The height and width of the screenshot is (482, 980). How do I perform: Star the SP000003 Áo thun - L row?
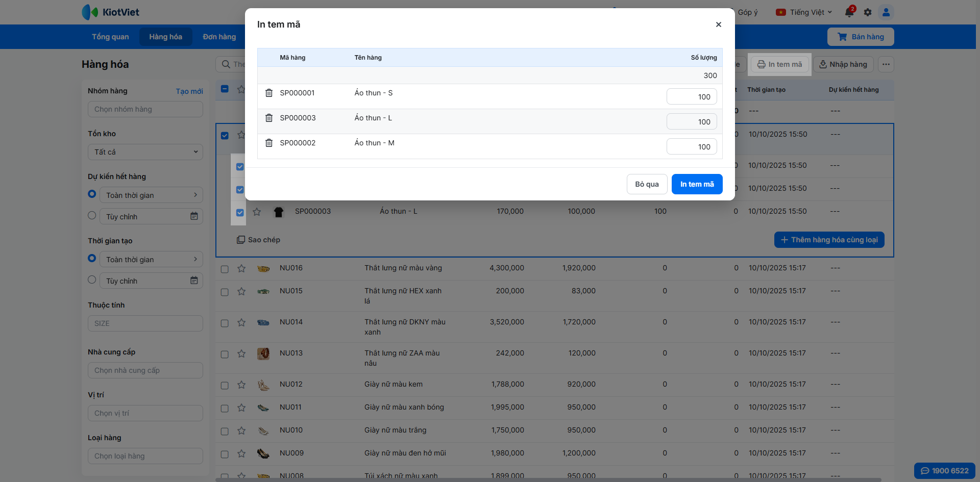point(257,212)
